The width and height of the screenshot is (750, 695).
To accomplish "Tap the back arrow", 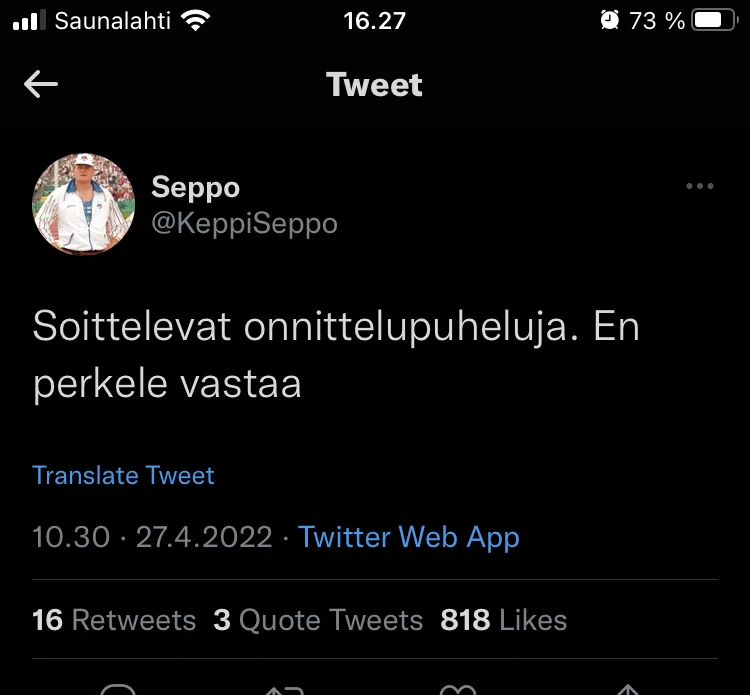I will tap(41, 85).
